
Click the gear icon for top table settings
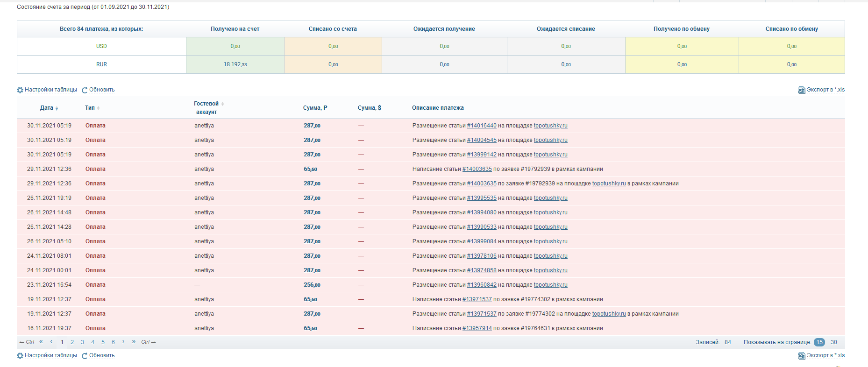tap(20, 90)
